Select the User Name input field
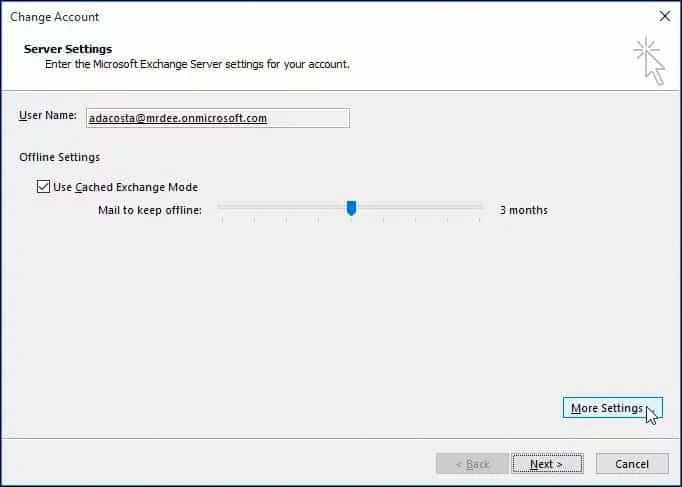 [217, 118]
